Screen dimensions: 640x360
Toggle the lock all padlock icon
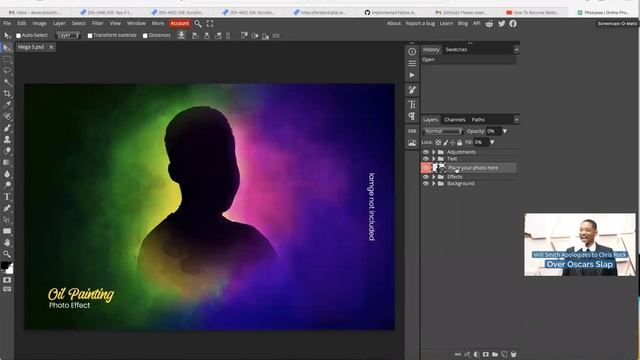pos(460,142)
